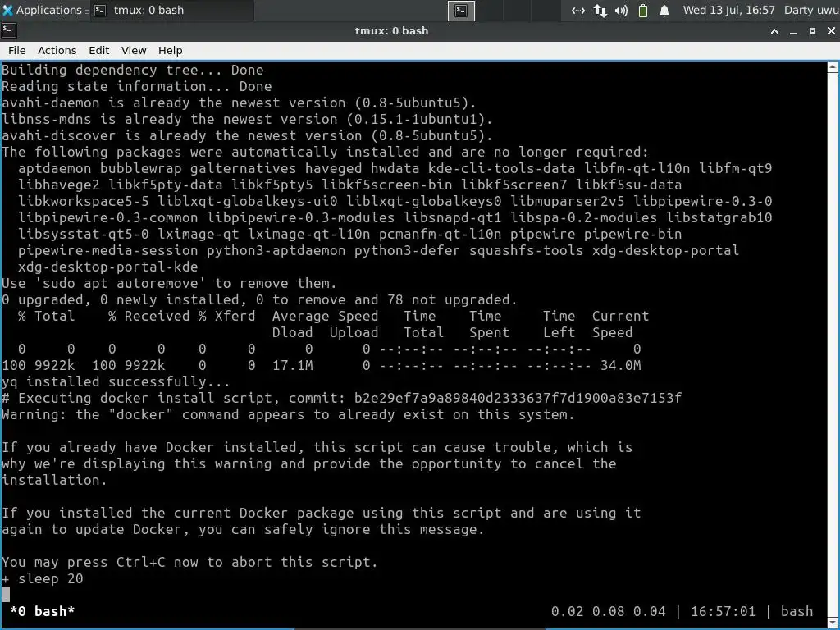Viewport: 840px width, 630px height.
Task: Click the '+ sleep 20' line
Action: [x=43, y=578]
